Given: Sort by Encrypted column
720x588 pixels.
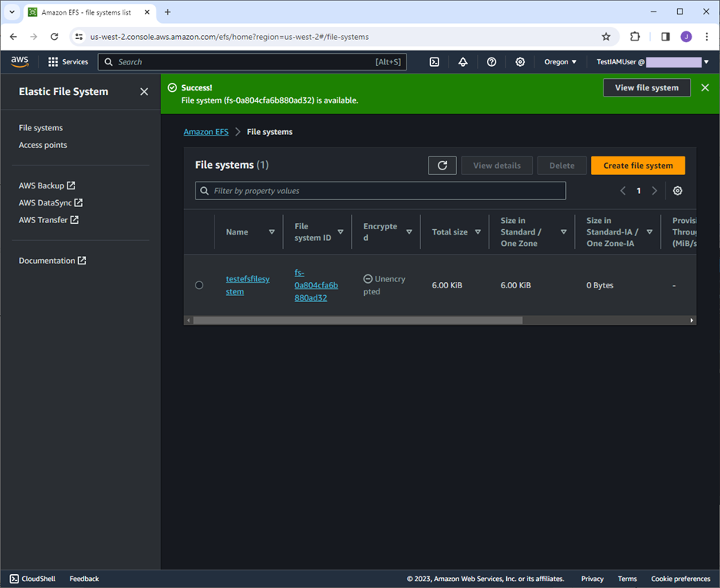Looking at the screenshot, I should (x=409, y=232).
